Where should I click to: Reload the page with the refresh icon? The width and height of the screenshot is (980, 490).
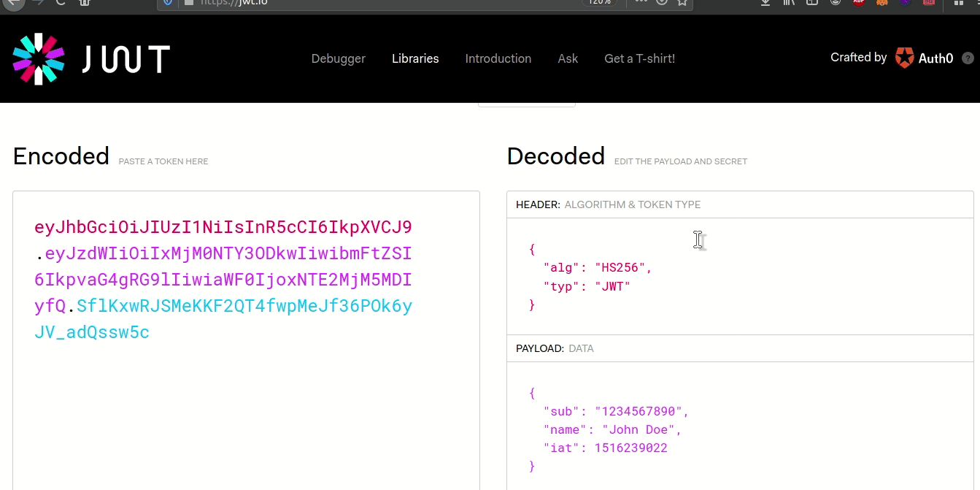(60, 3)
